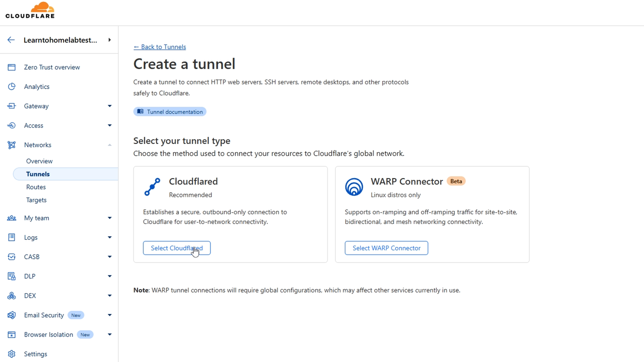Go Back to Tunnels
This screenshot has width=644, height=362.
click(159, 47)
